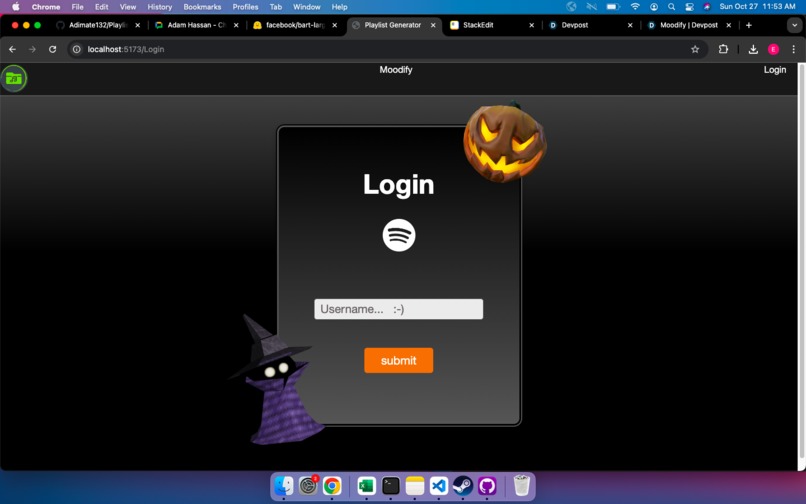The image size is (806, 504).
Task: Reload the localhost page
Action: point(52,49)
